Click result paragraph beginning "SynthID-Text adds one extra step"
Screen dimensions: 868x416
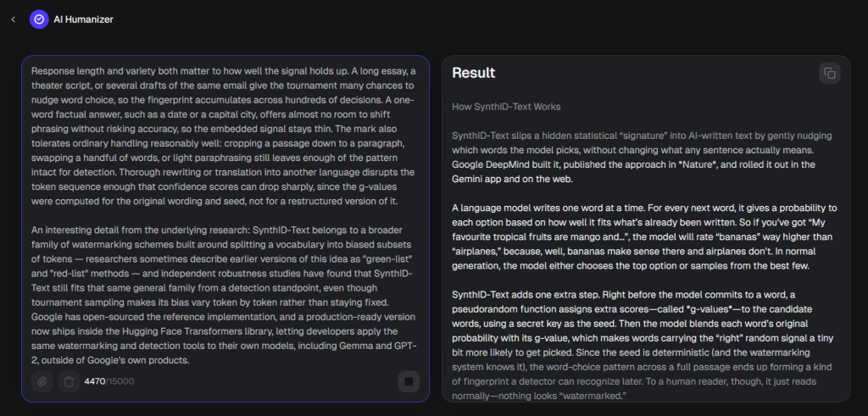[644, 345]
